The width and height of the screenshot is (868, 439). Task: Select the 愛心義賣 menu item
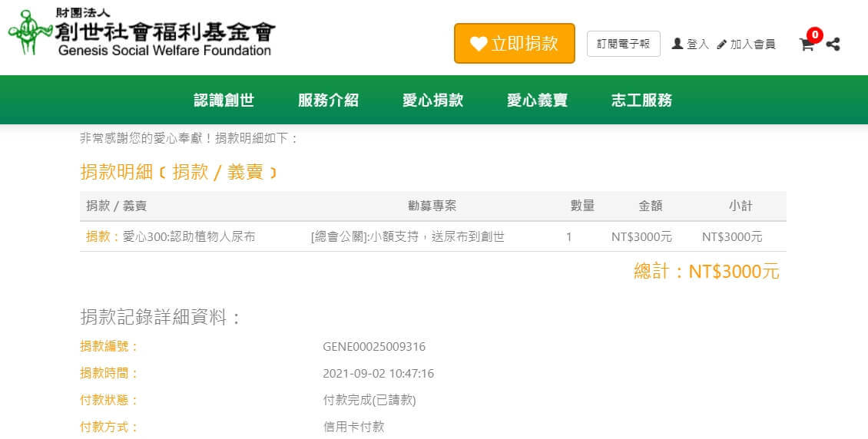coord(537,100)
